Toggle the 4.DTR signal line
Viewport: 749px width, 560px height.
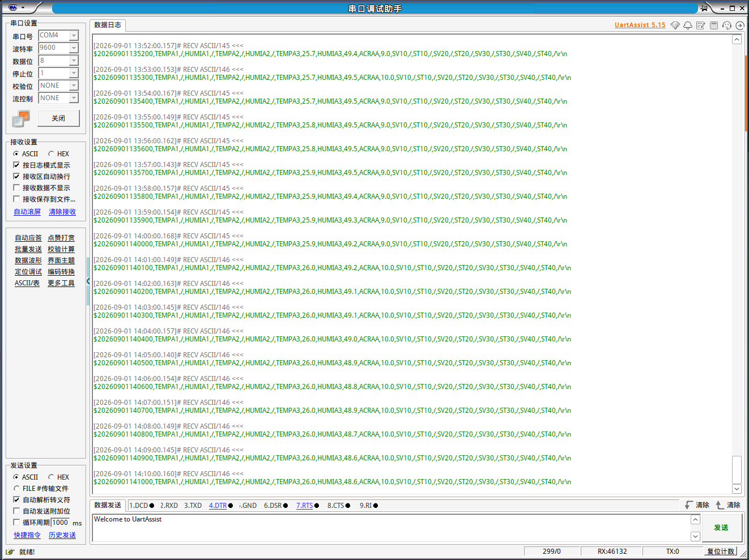click(x=221, y=506)
